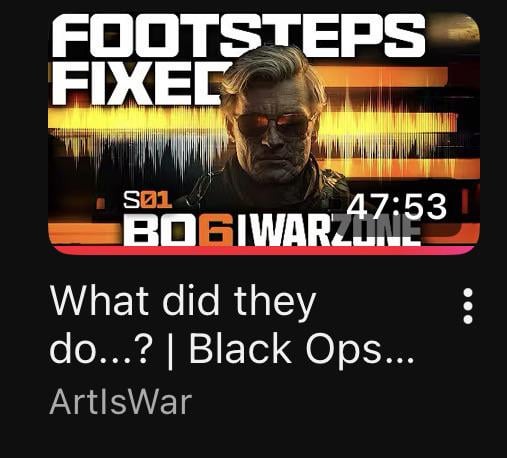Click the red watch progress bar
The width and height of the screenshot is (507, 458).
tap(263, 251)
